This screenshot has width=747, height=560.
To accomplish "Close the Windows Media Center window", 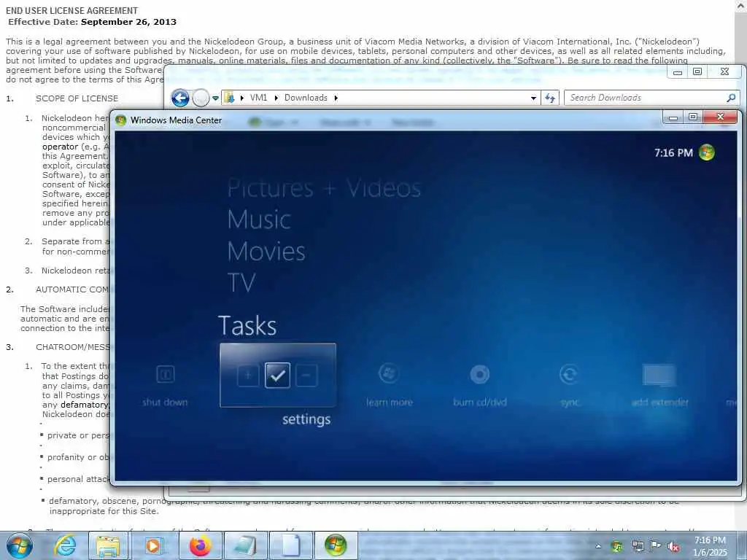I will (721, 117).
